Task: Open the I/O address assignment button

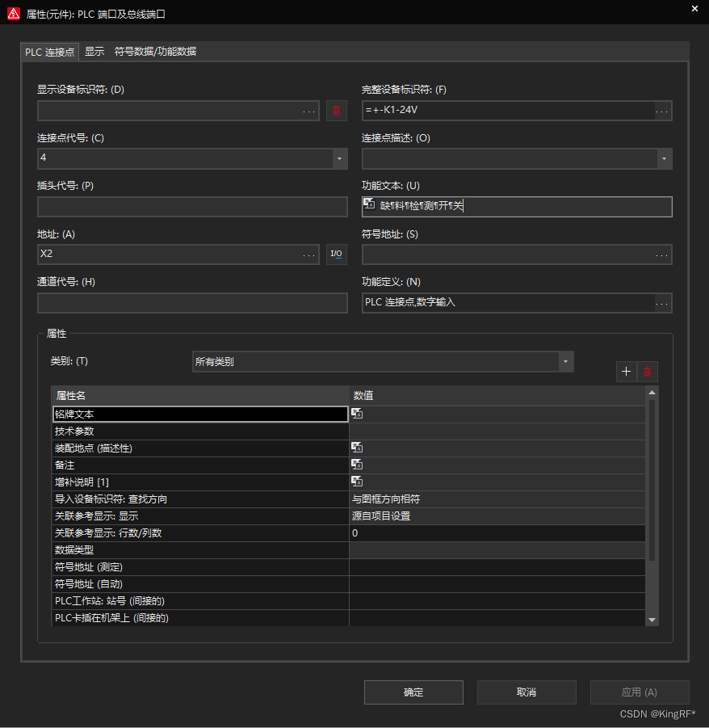Action: pyautogui.click(x=337, y=254)
